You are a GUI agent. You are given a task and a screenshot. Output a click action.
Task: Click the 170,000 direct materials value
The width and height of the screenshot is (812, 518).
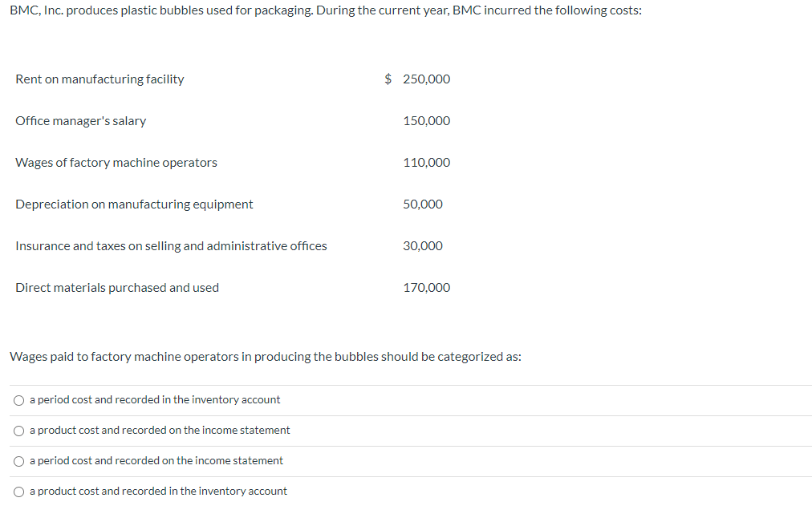tap(426, 287)
